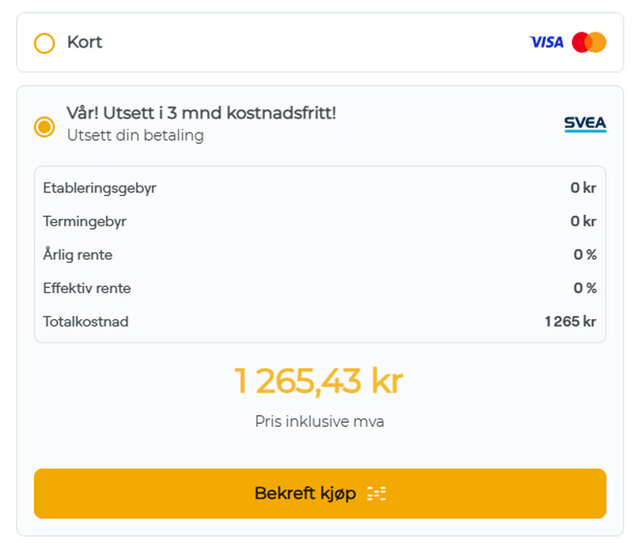Select the Kort radio button
This screenshot has height=543, width=640.
(x=44, y=43)
